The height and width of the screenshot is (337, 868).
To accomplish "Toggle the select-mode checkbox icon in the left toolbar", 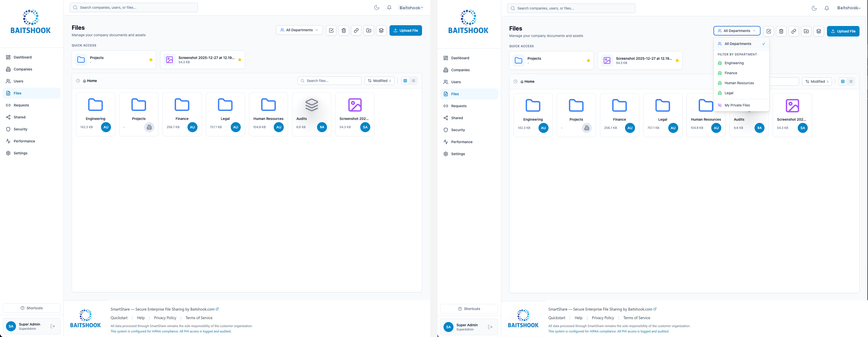I will (x=331, y=30).
